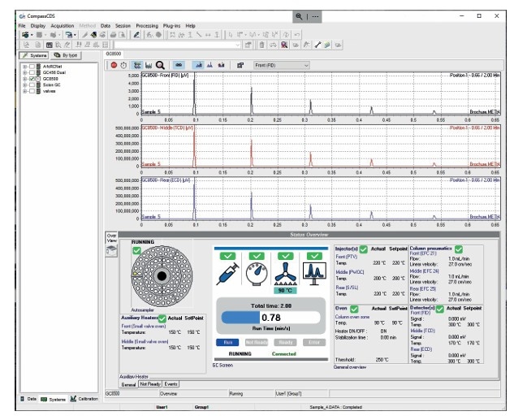Tick the Scion GC checkbox
Viewport: 514px width, 420px height.
pyautogui.click(x=32, y=85)
